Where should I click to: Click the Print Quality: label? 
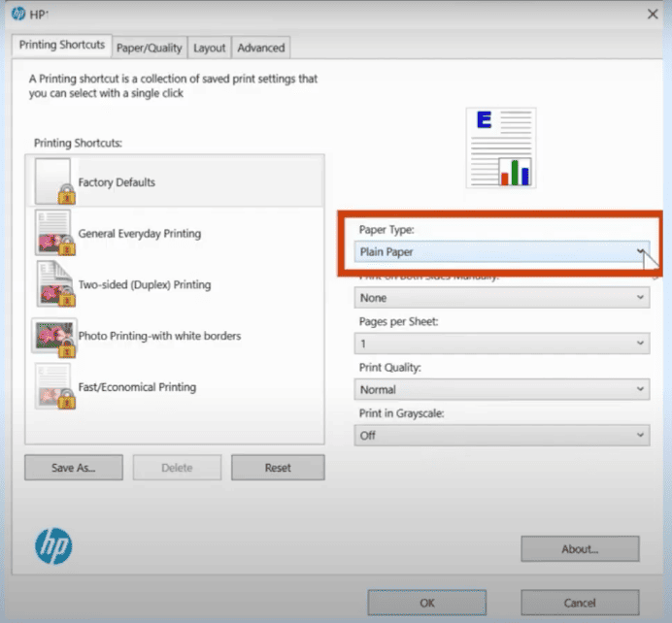390,368
